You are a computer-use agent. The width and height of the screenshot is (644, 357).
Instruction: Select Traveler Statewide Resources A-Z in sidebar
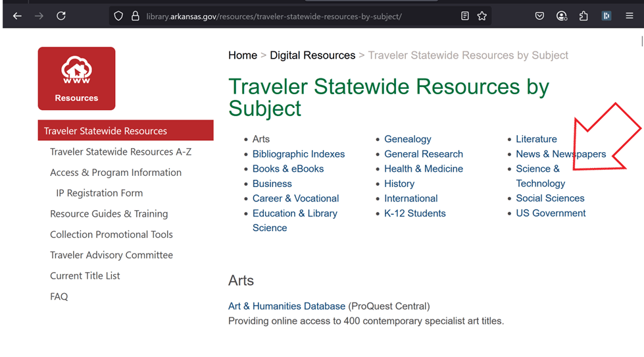[x=120, y=152]
